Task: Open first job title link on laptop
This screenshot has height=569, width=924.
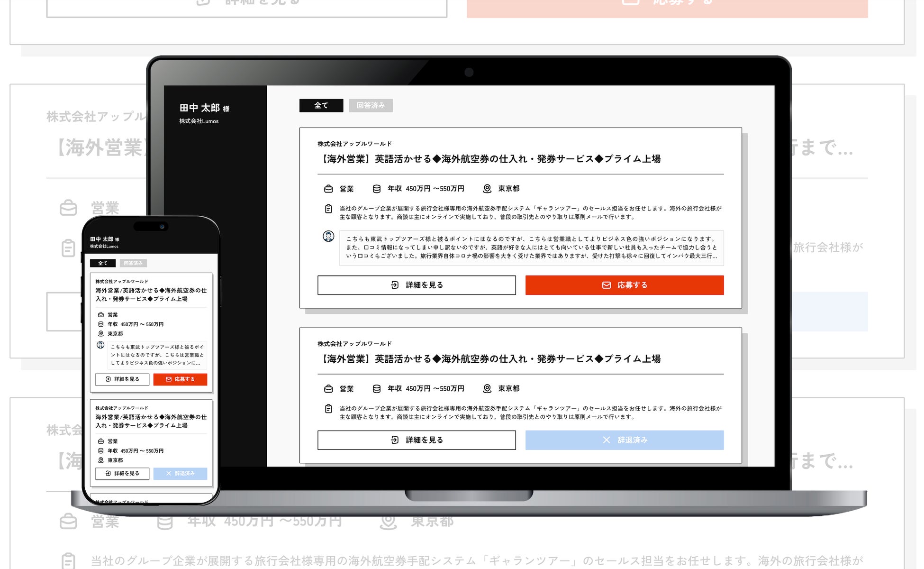Action: coord(489,159)
